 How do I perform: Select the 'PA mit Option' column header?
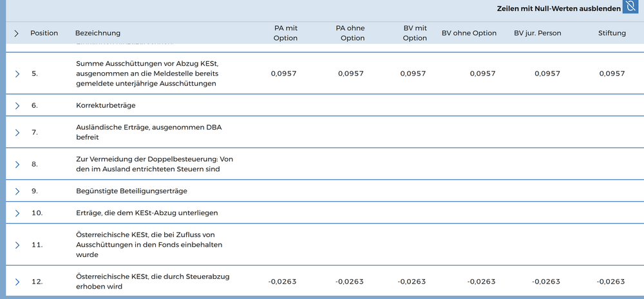click(285, 33)
